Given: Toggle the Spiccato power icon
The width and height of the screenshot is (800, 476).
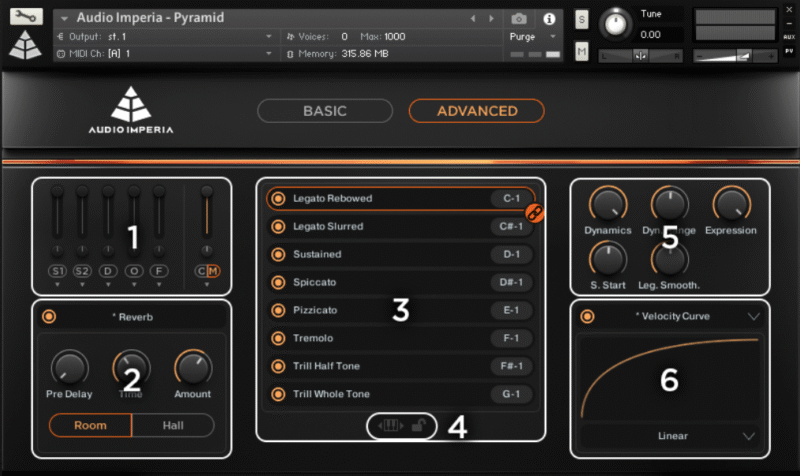Looking at the screenshot, I should [x=278, y=282].
